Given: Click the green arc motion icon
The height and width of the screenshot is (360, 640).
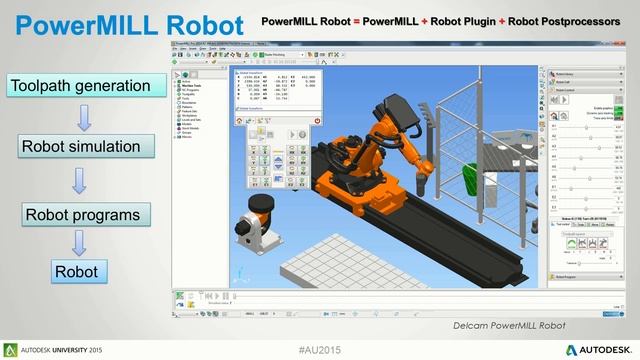Looking at the screenshot, I should (572, 243).
